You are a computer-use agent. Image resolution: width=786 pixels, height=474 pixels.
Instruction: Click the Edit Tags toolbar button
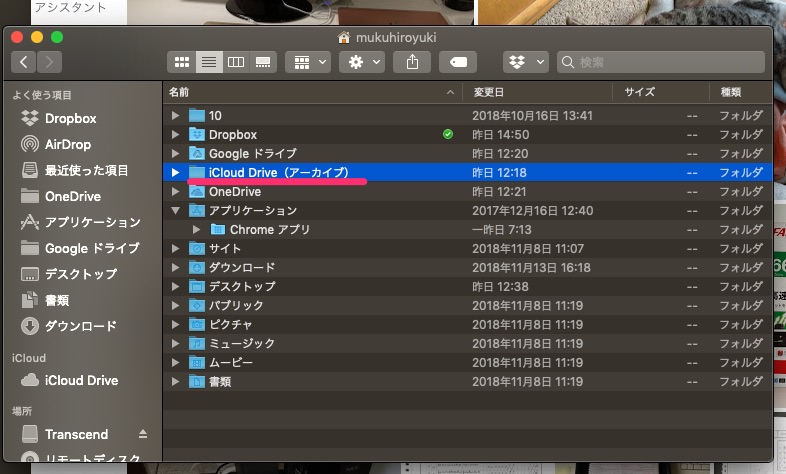click(458, 62)
